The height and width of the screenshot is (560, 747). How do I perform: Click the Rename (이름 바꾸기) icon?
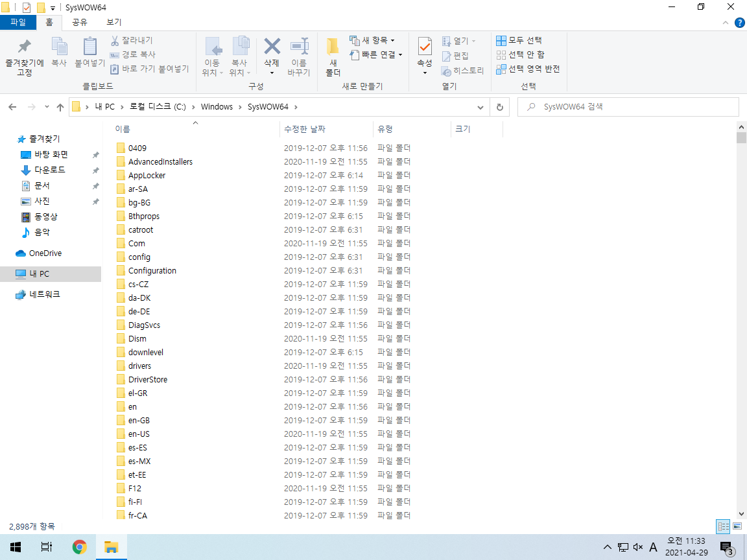299,47
